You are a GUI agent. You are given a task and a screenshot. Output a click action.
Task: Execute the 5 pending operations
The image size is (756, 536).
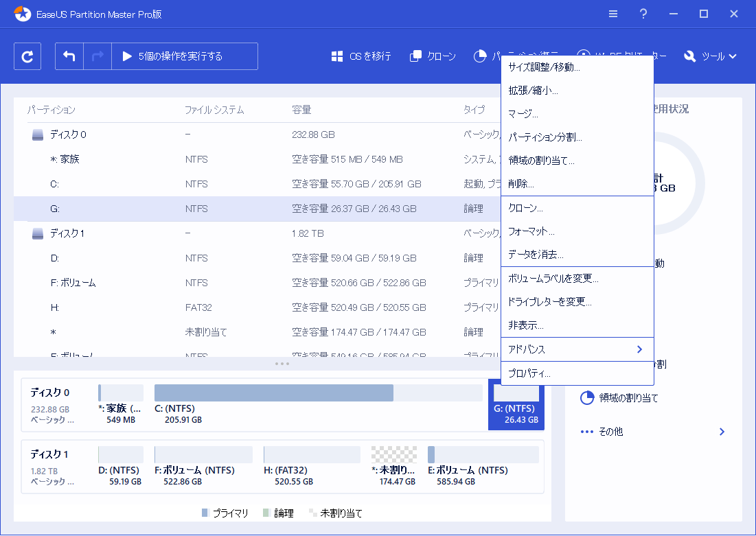click(x=185, y=56)
